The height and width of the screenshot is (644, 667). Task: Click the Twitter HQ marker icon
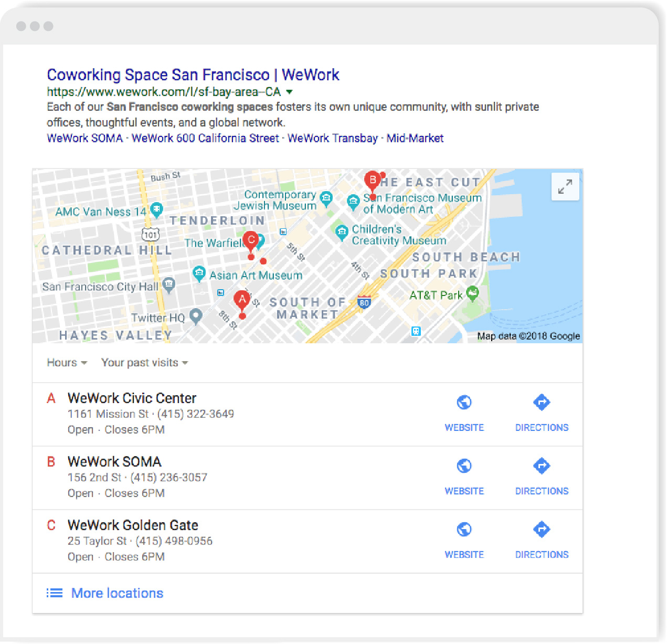click(x=196, y=316)
